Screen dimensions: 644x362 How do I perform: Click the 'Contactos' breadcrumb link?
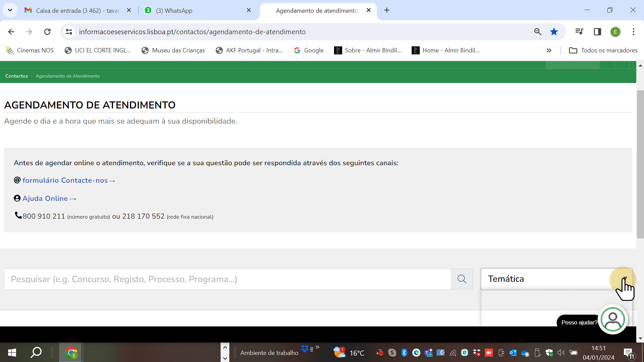pyautogui.click(x=16, y=76)
